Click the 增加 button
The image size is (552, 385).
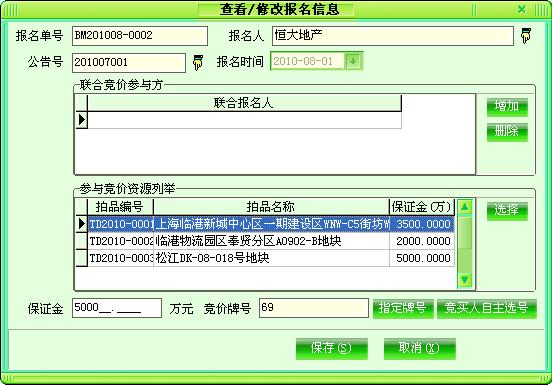tap(507, 107)
